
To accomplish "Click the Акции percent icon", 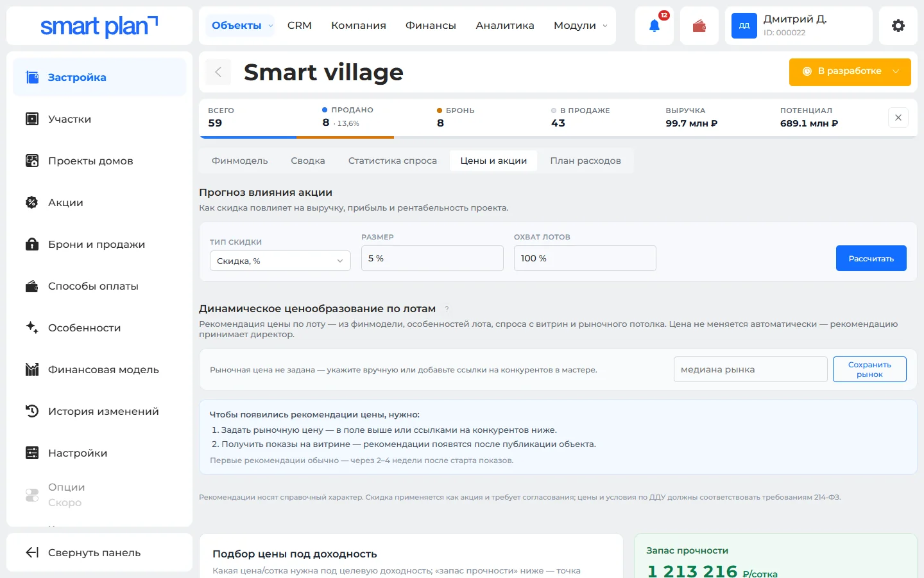I will [x=32, y=202].
